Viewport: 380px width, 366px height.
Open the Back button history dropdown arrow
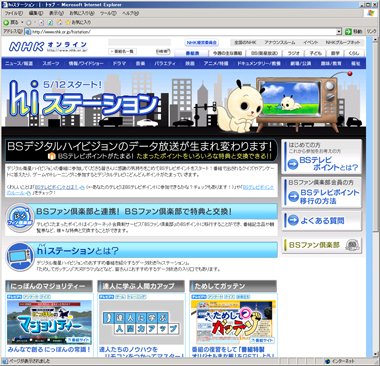[22, 22]
